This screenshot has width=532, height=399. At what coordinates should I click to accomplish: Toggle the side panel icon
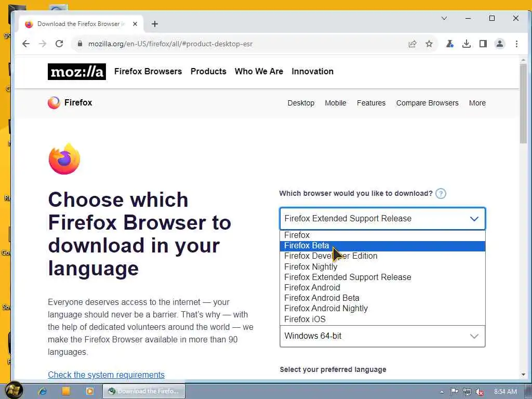(x=483, y=44)
